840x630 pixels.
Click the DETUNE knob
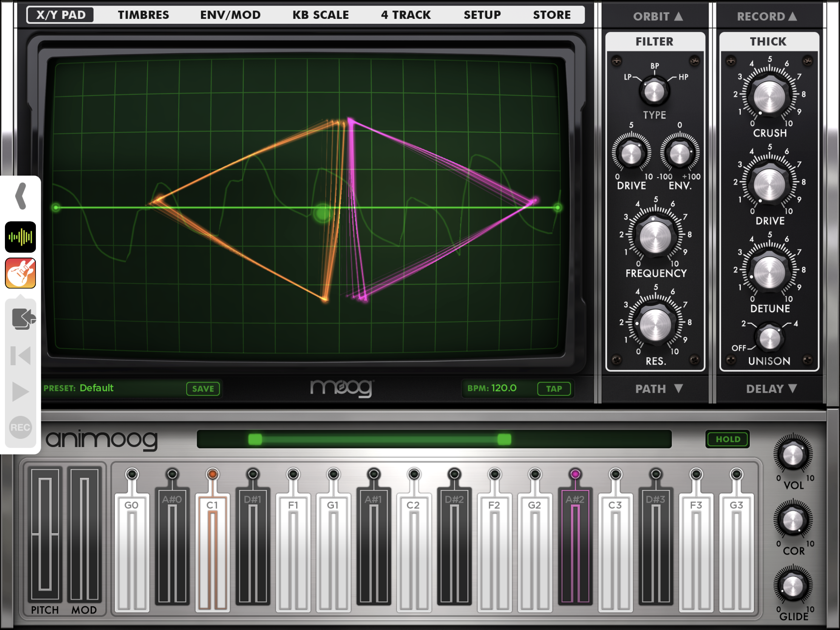pos(769,272)
